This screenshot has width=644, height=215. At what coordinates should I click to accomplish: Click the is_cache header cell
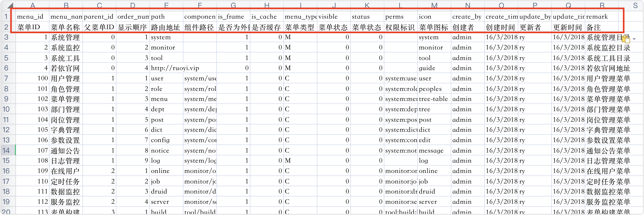click(267, 16)
